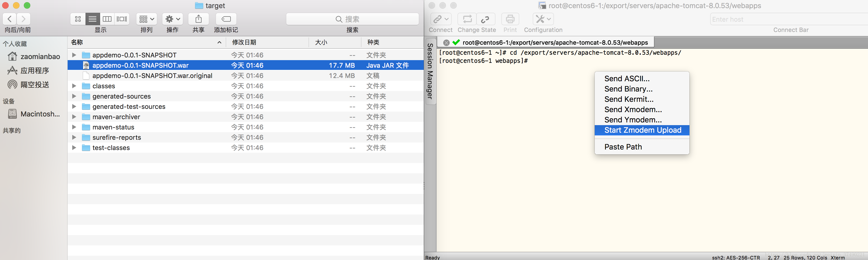Image resolution: width=868 pixels, height=260 pixels.
Task: Open the Finder action gear menu
Action: coord(173,19)
